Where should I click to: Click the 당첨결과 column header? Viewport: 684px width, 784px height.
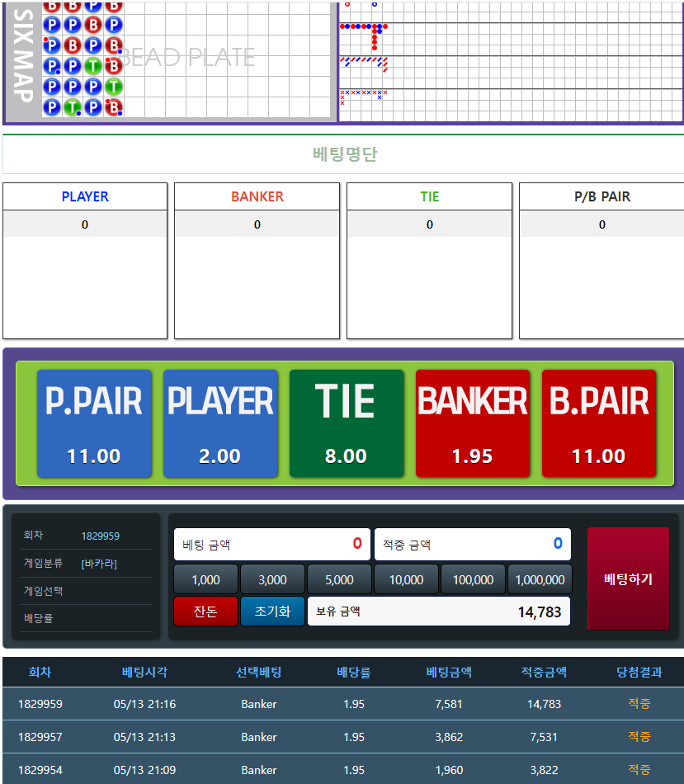coord(639,672)
